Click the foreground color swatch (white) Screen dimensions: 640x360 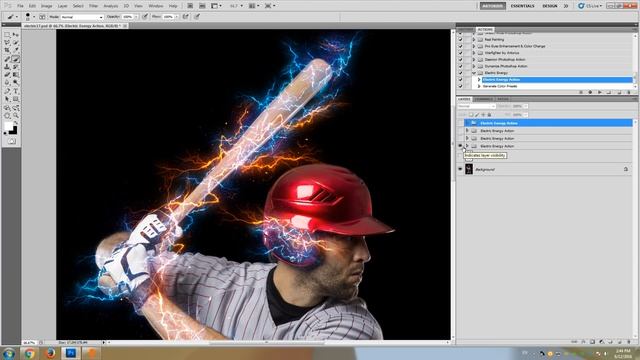point(8,127)
